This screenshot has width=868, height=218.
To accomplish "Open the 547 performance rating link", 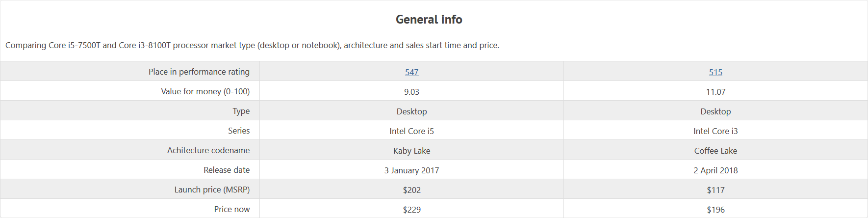I will [x=411, y=72].
